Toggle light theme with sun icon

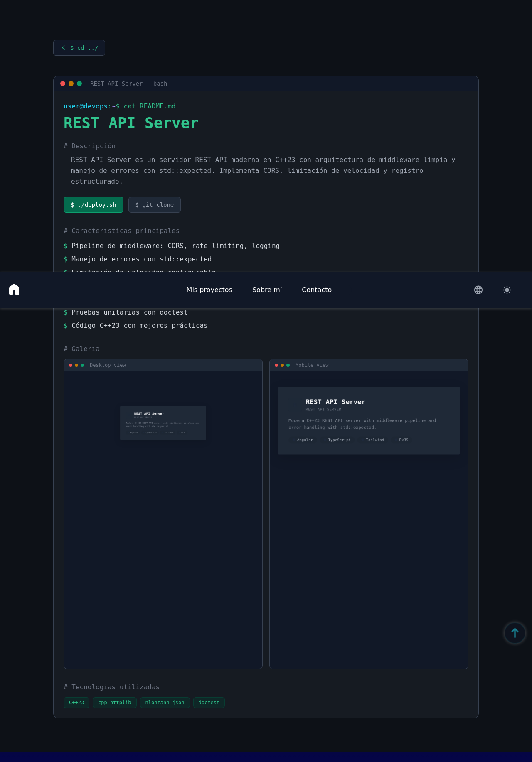(x=507, y=290)
